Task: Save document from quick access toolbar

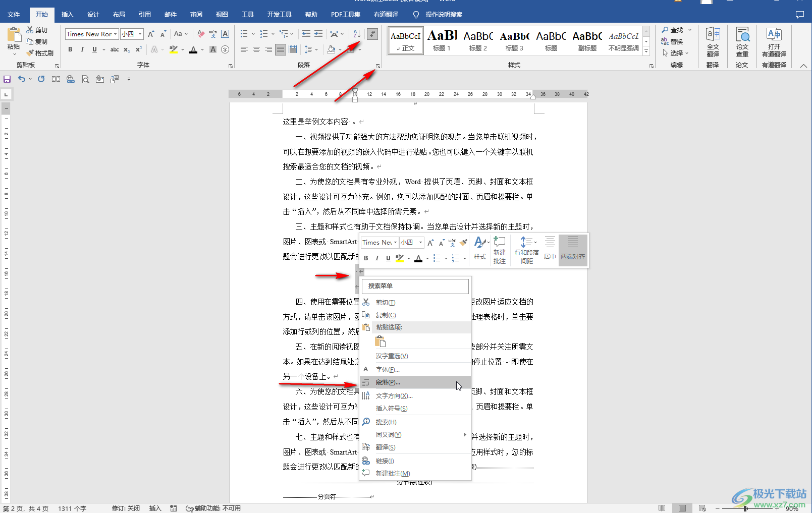Action: pyautogui.click(x=7, y=79)
